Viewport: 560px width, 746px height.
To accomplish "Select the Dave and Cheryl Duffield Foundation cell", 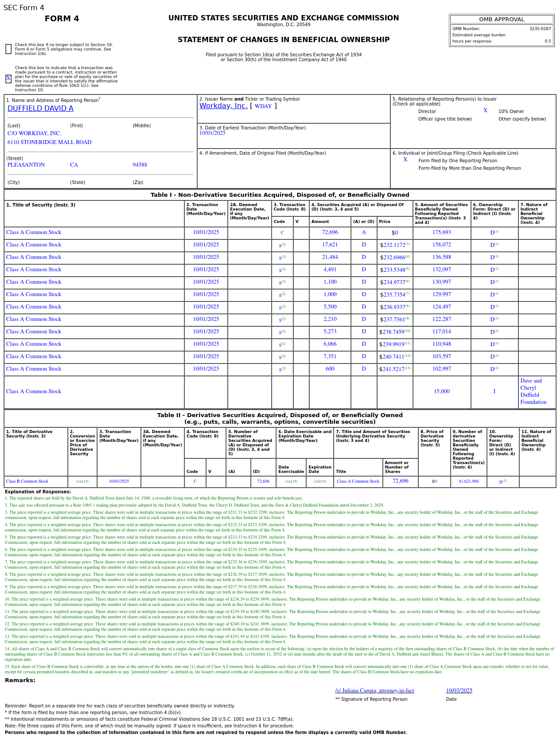I will coord(533,391).
